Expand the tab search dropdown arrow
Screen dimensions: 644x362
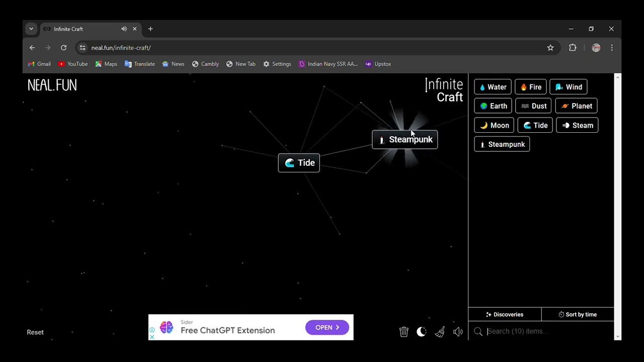(31, 29)
